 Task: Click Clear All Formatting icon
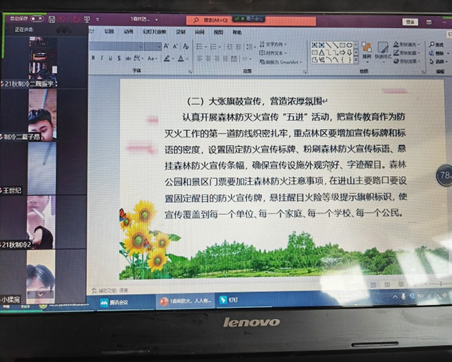click(186, 46)
